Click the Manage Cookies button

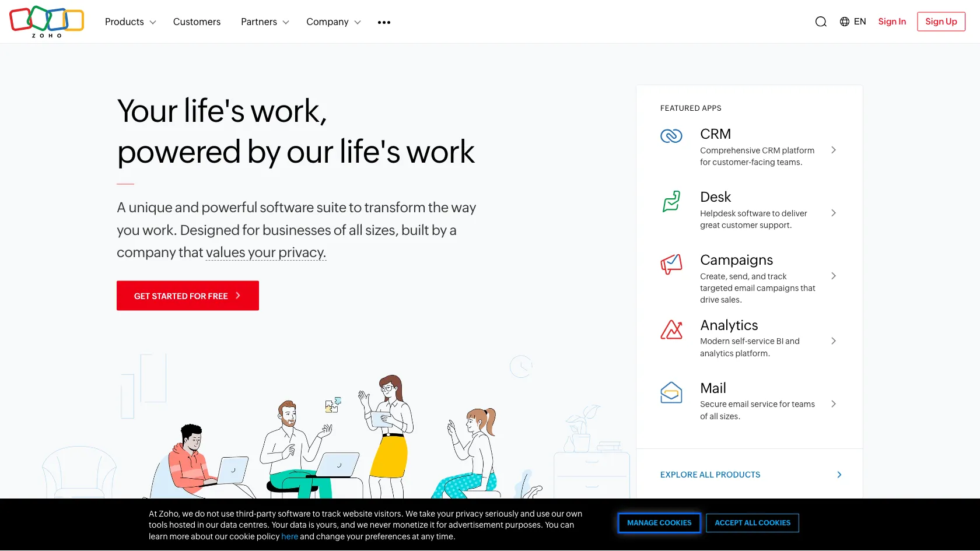tap(659, 523)
